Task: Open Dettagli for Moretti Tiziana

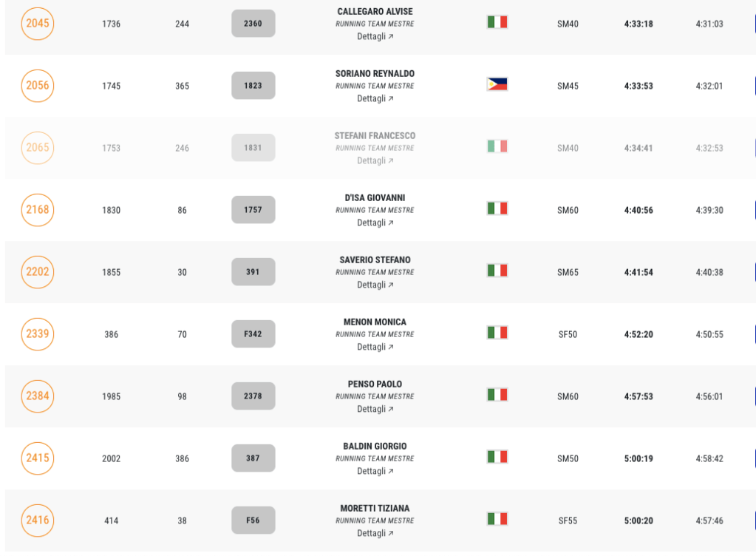Action: point(375,533)
